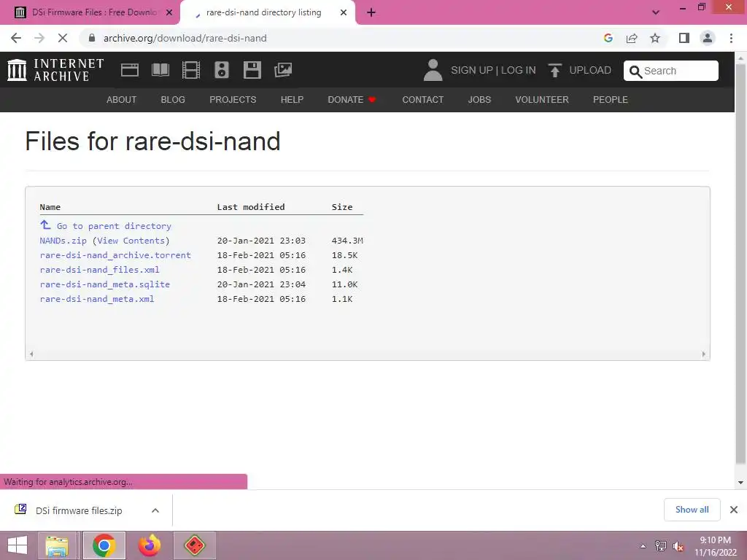Bookmark this page with star icon
Image resolution: width=747 pixels, height=560 pixels.
[655, 38]
